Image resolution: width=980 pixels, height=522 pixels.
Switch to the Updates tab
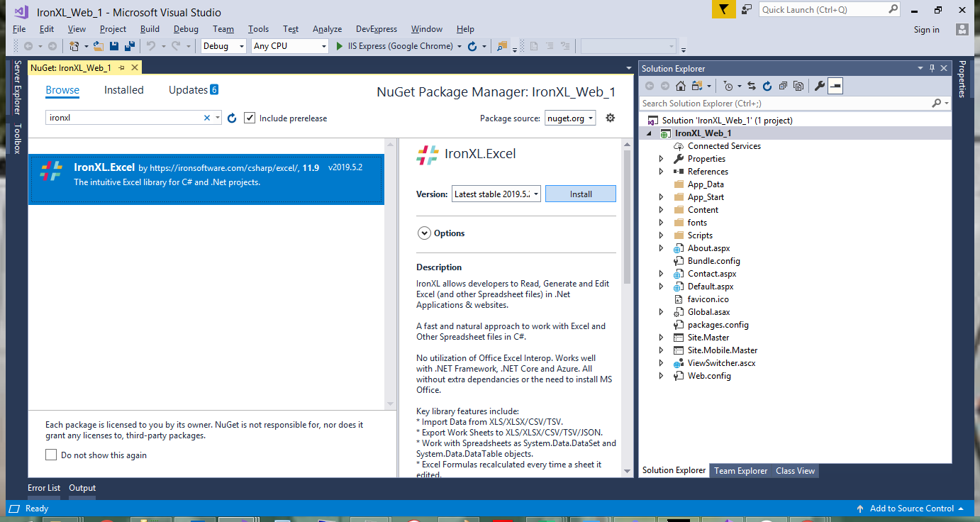194,90
